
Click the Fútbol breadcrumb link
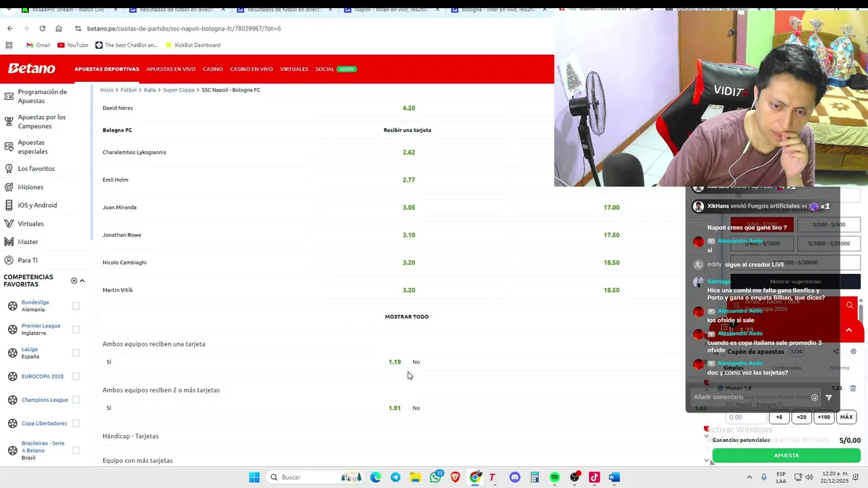click(129, 90)
